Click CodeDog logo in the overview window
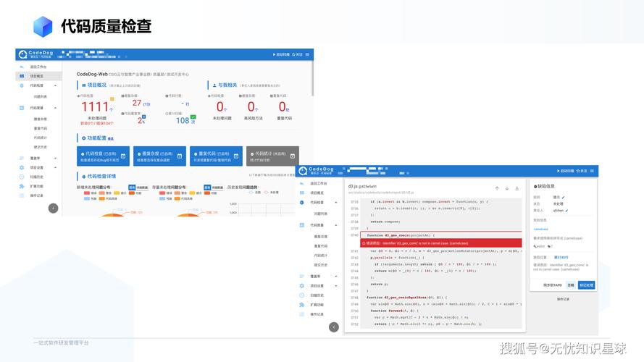 click(35, 54)
